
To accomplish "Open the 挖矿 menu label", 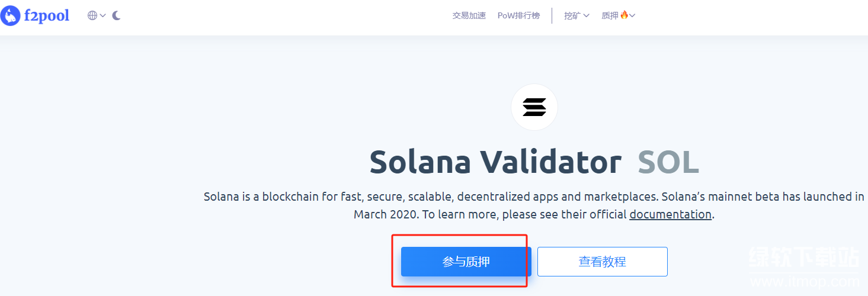I will tap(572, 15).
